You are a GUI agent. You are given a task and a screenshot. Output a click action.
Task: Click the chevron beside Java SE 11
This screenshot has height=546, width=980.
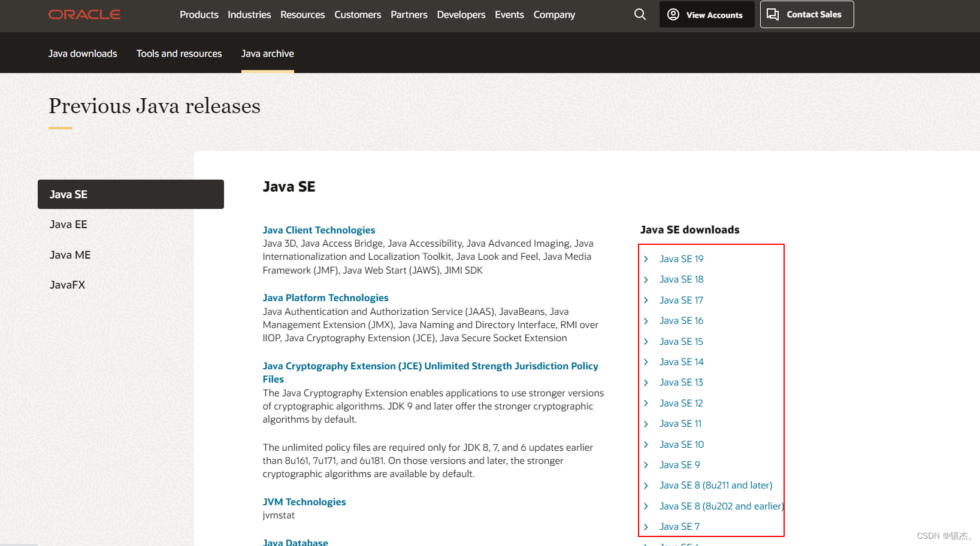point(646,424)
